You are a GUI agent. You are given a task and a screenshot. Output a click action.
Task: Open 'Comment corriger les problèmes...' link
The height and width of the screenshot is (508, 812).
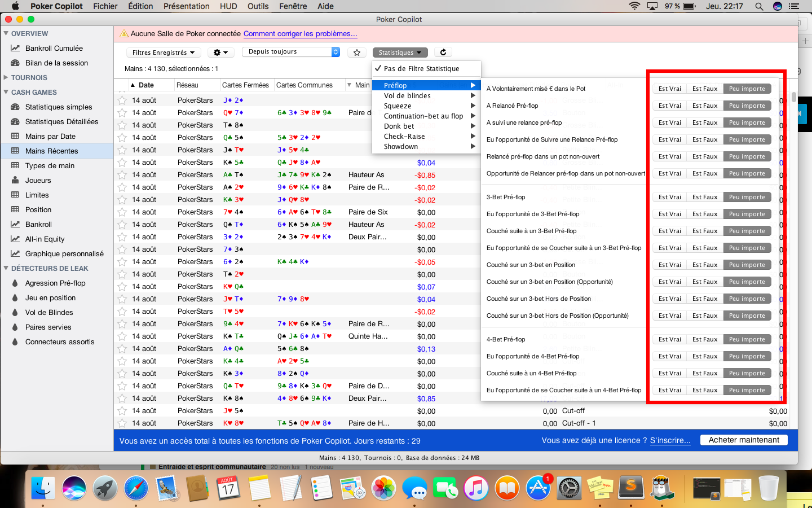(300, 34)
